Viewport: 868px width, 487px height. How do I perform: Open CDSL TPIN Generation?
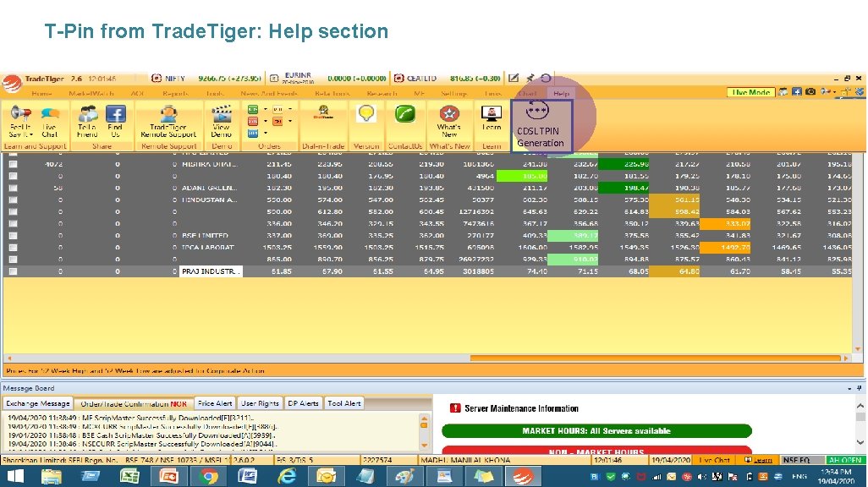(541, 125)
